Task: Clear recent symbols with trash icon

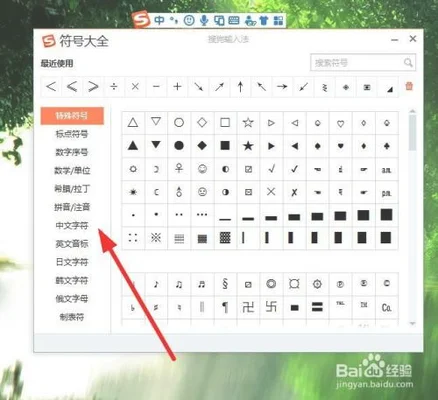Action: pos(409,86)
